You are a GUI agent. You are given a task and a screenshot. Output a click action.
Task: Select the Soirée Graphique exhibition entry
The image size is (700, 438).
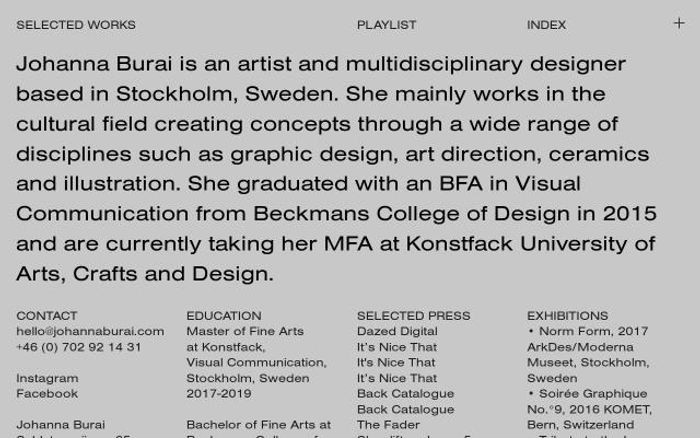click(x=592, y=394)
